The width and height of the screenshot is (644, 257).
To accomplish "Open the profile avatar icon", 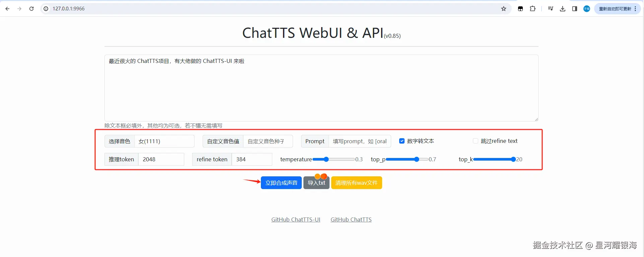I will tap(587, 9).
